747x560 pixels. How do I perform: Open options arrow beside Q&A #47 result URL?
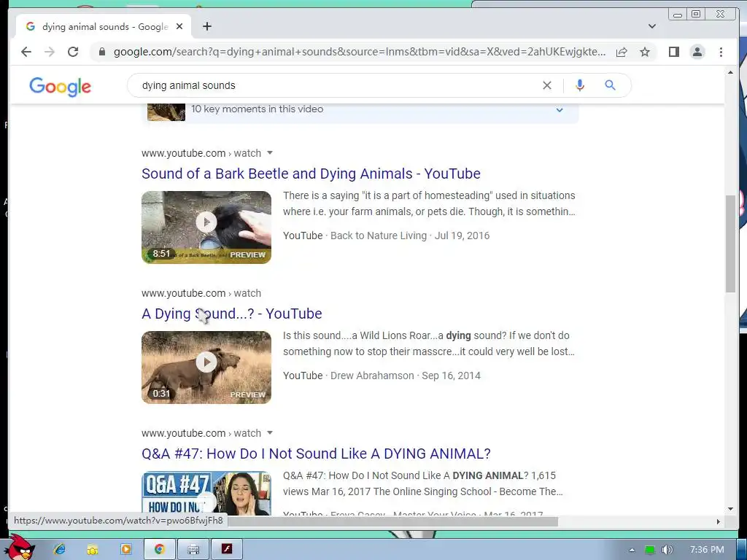[270, 433]
